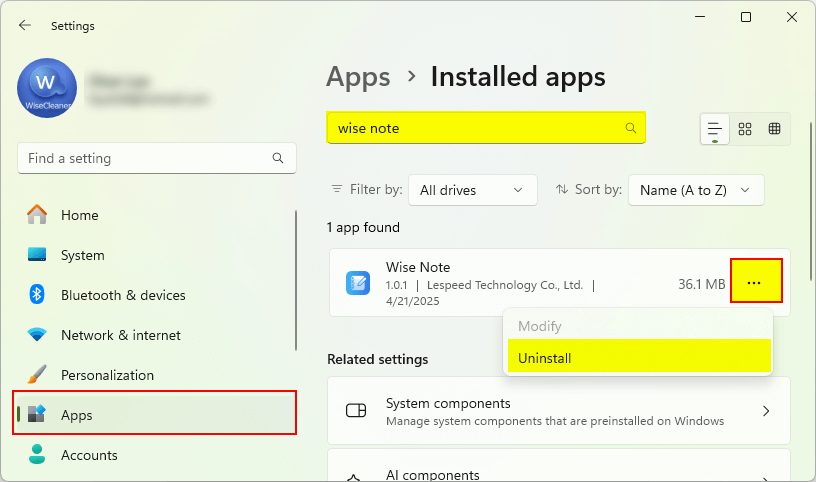Open Accounts settings

(x=156, y=455)
